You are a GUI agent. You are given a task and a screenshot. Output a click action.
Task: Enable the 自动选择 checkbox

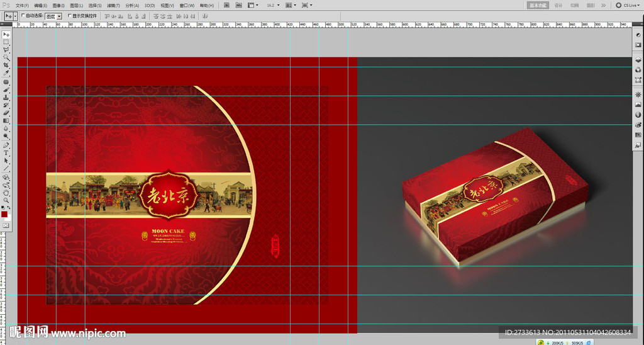pyautogui.click(x=23, y=15)
